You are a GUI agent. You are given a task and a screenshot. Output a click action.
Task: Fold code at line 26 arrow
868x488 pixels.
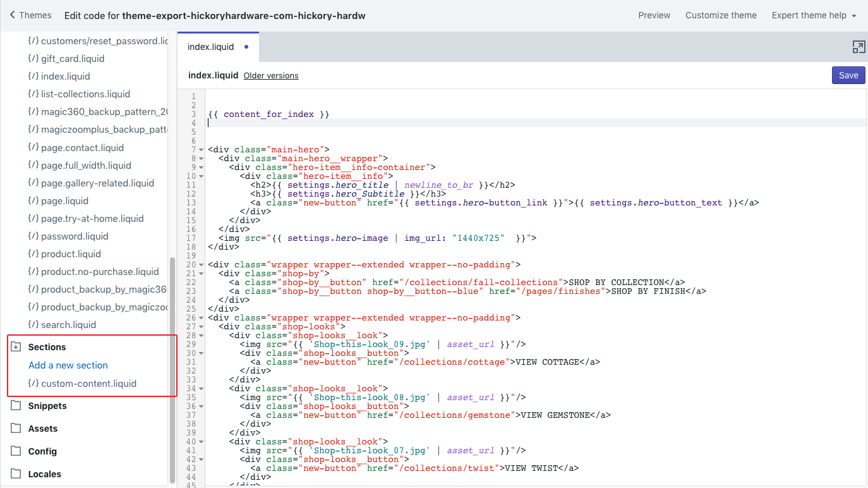pyautogui.click(x=201, y=318)
